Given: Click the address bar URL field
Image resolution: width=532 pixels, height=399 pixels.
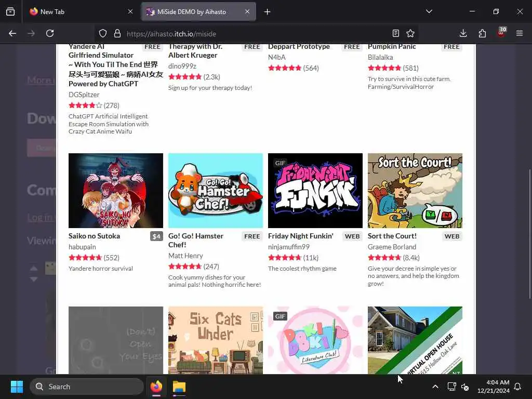Looking at the screenshot, I should 256,34.
